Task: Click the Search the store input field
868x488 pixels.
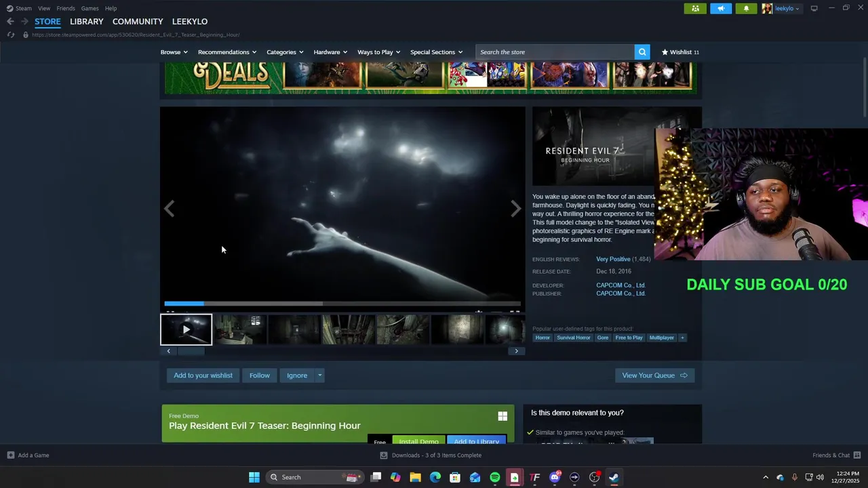Action: point(555,52)
